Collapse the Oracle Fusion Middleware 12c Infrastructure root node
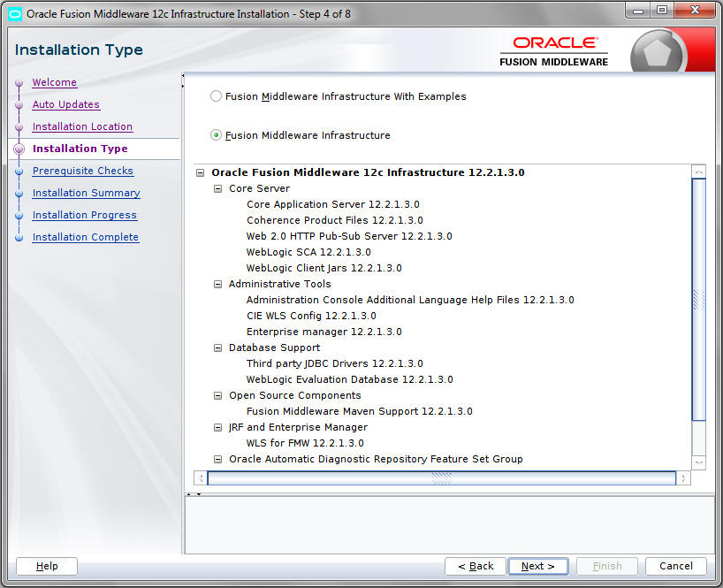The height and width of the screenshot is (588, 723). click(x=200, y=173)
